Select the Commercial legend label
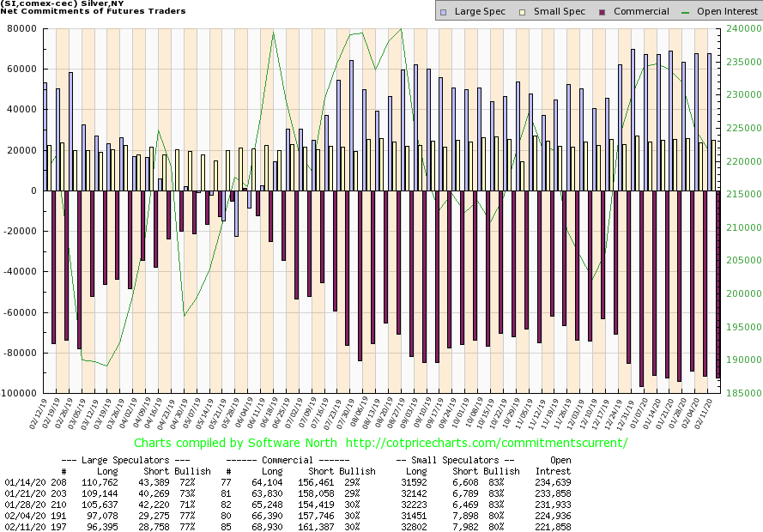This screenshot has width=763, height=532. [642, 12]
